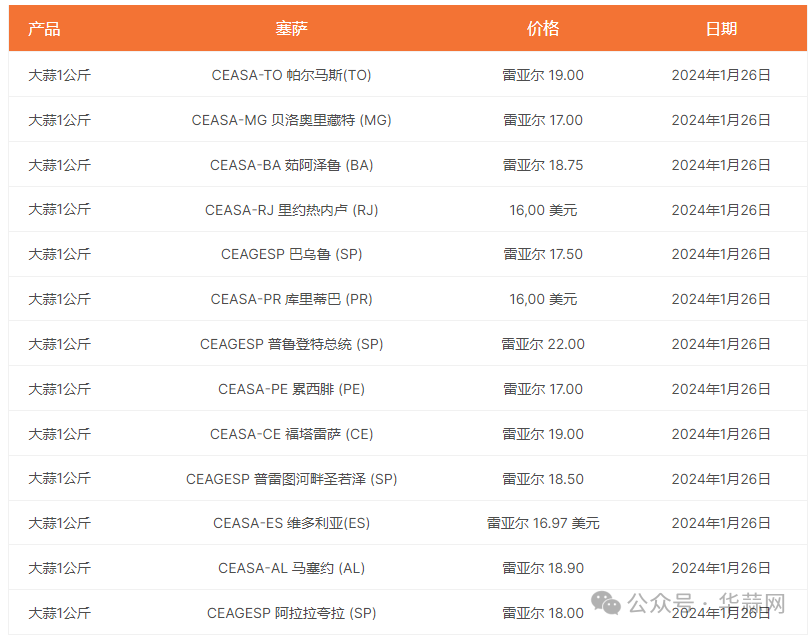
Task: Click the 价格 column header
Action: [x=543, y=28]
